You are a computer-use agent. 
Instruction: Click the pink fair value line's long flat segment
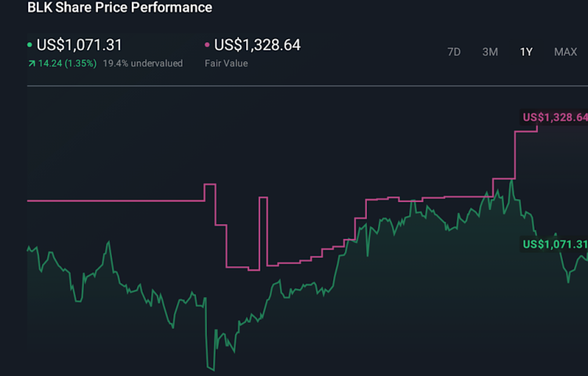point(110,201)
